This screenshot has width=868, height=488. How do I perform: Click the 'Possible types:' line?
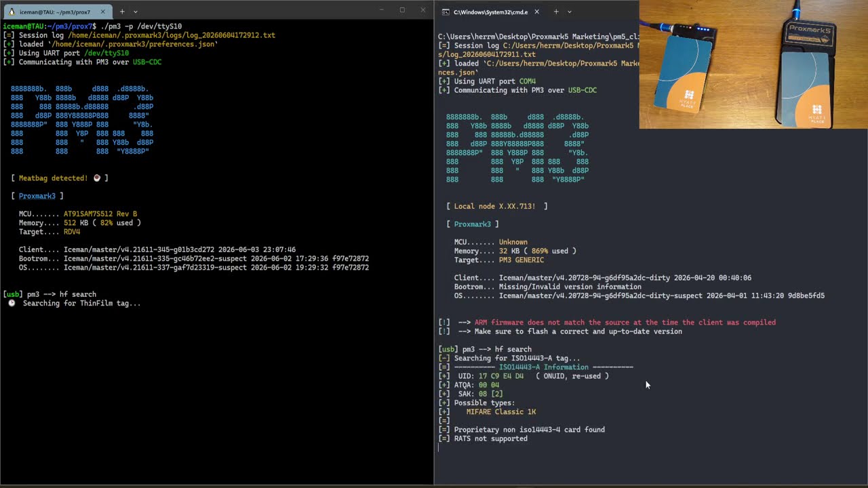pyautogui.click(x=484, y=403)
